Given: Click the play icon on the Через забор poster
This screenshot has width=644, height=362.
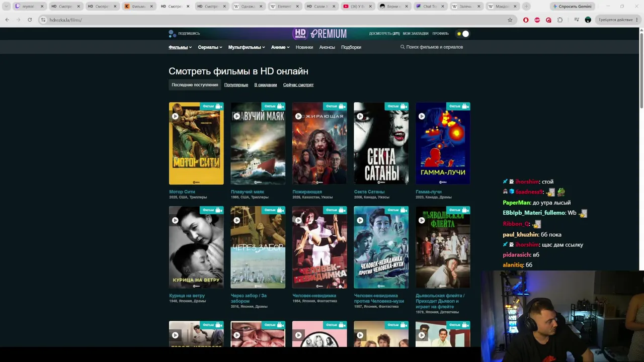Looking at the screenshot, I should [x=236, y=220].
